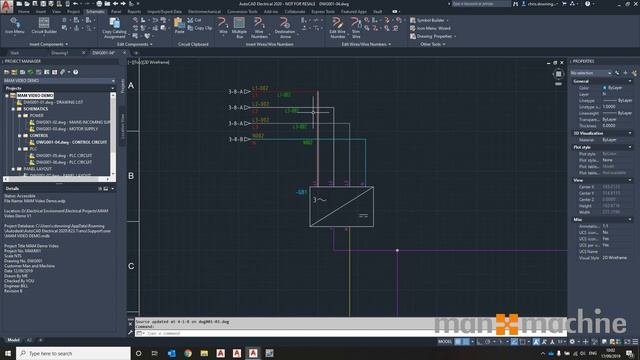Open Edit Wire Number tool

338,28
